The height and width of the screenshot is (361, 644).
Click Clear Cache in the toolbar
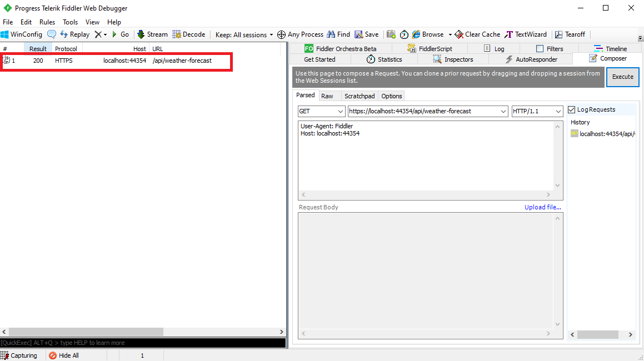(477, 34)
